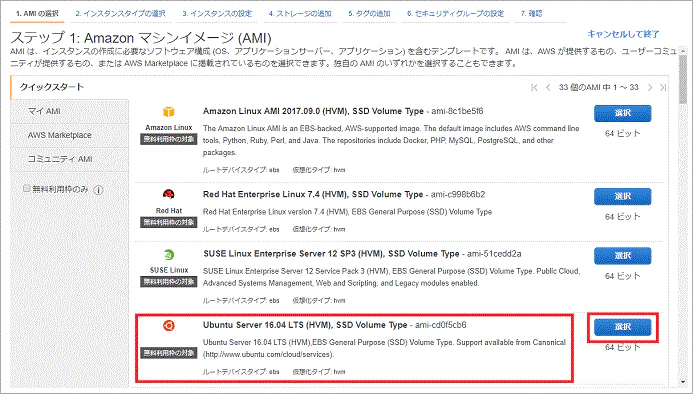
Task: Go to previous page of AMI list
Action: (x=548, y=88)
